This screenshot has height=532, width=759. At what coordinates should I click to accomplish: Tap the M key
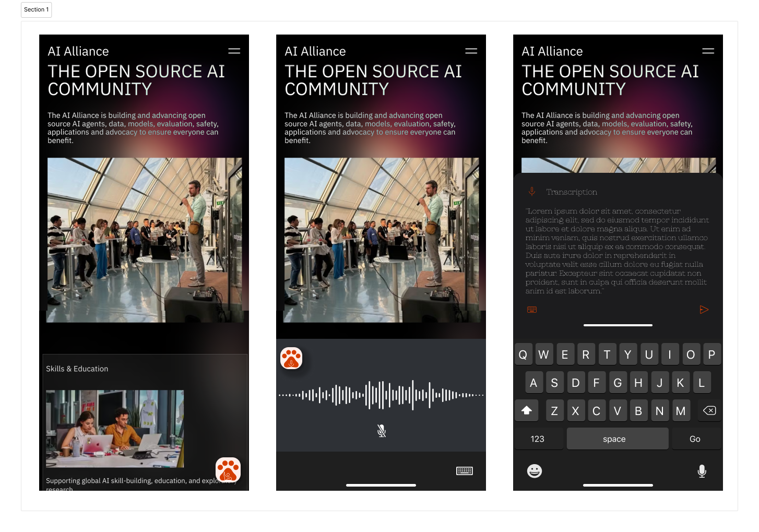tap(681, 411)
